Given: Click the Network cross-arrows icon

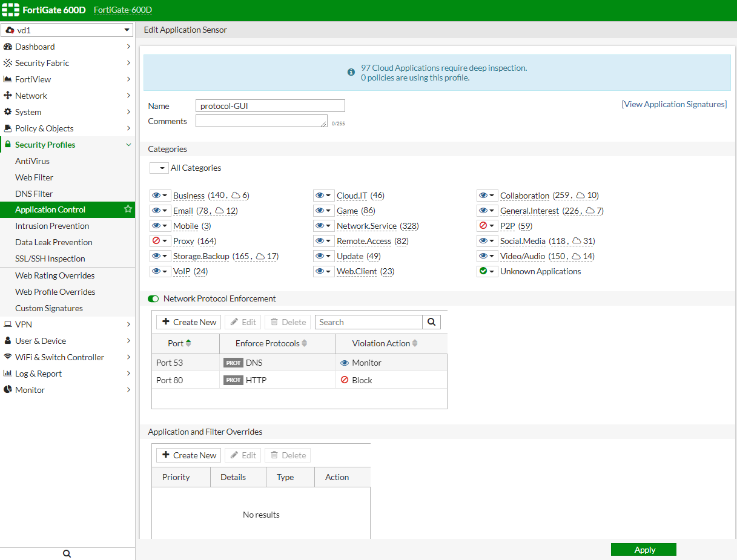Looking at the screenshot, I should pyautogui.click(x=8, y=96).
